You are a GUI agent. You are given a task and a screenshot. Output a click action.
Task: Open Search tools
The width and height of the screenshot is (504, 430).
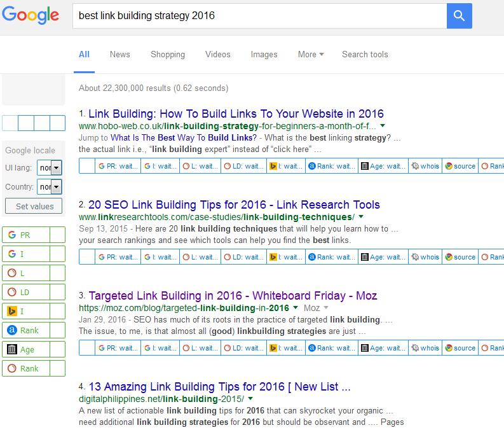pos(365,54)
